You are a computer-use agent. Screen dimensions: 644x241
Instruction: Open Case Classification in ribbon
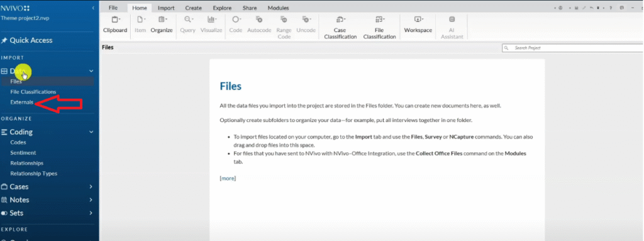point(340,28)
